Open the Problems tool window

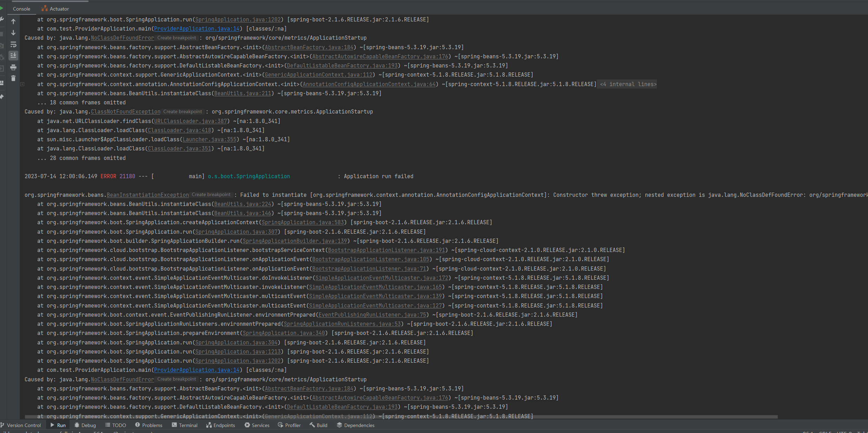click(x=149, y=425)
